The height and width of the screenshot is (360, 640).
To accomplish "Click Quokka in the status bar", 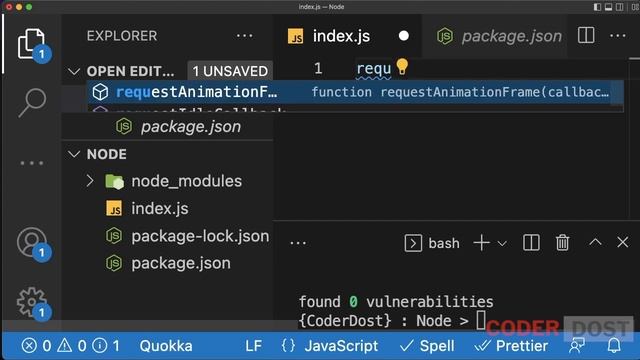I will coord(166,346).
